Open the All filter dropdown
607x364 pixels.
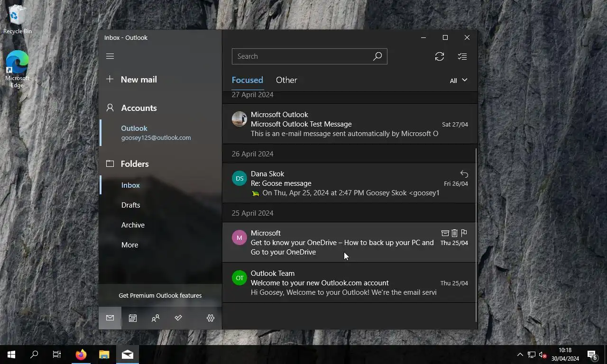pyautogui.click(x=459, y=81)
